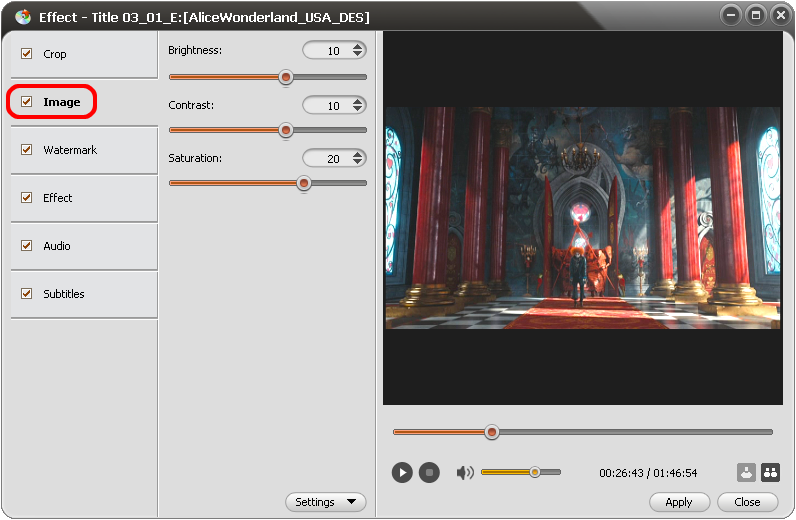The image size is (796, 520).
Task: Uncheck the Crop checkbox
Action: (x=26, y=53)
